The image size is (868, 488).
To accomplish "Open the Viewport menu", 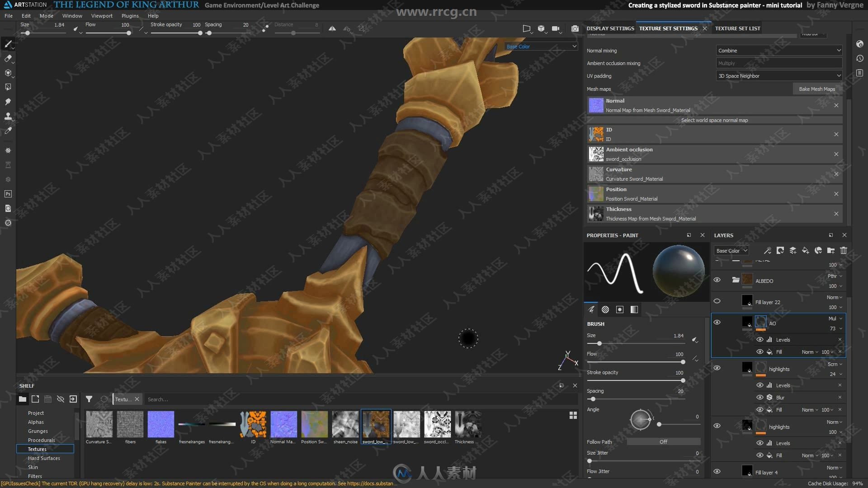I will click(102, 16).
